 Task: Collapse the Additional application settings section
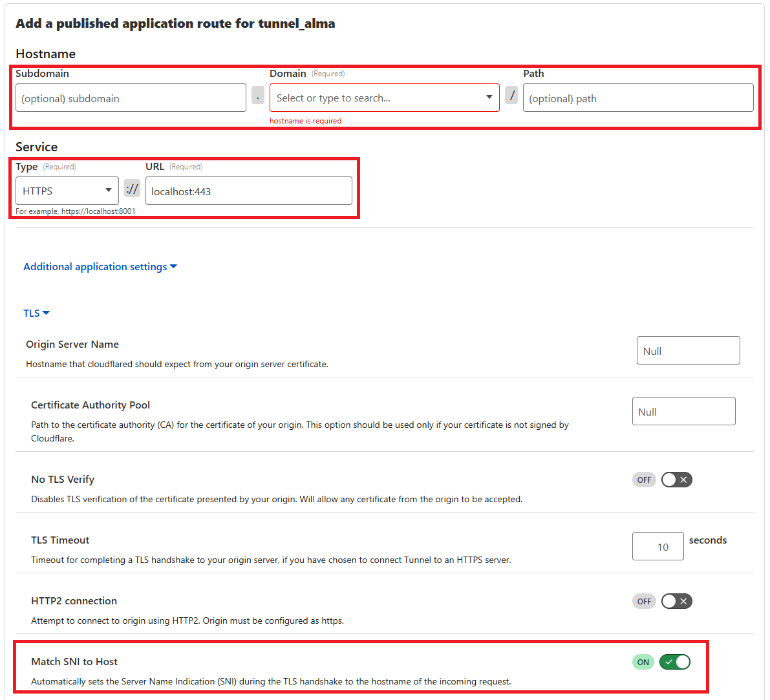(x=100, y=266)
